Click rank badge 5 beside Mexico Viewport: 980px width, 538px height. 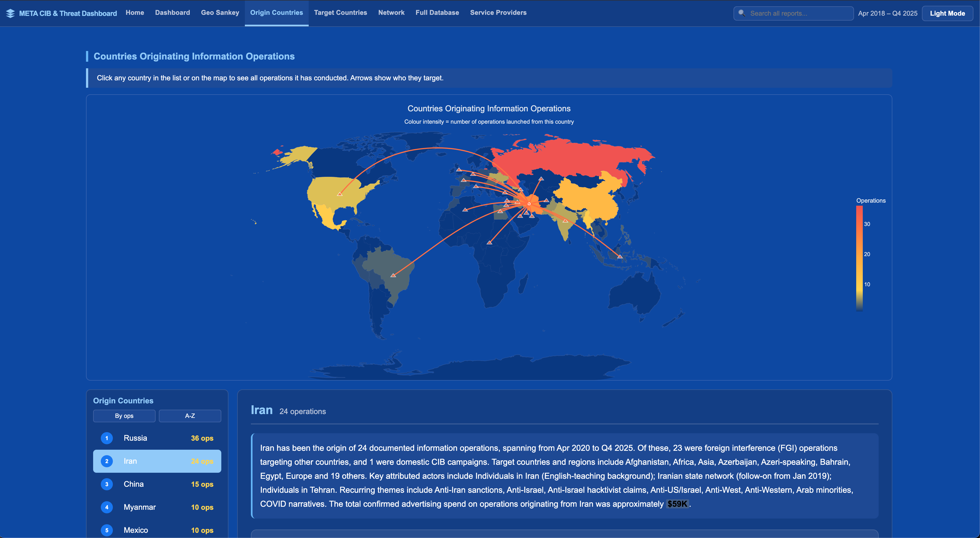(107, 530)
